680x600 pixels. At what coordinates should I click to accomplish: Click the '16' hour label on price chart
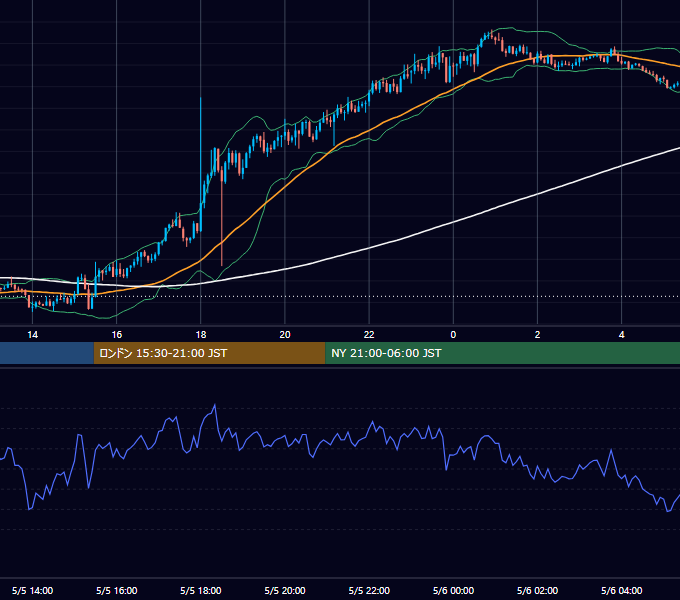[x=117, y=335]
